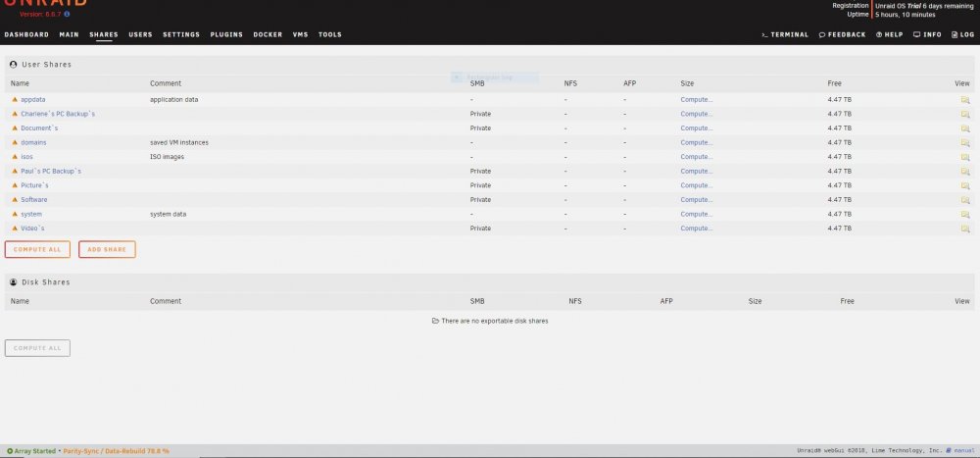980x458 pixels.
Task: Open view icon for Document`s share
Action: (x=965, y=128)
